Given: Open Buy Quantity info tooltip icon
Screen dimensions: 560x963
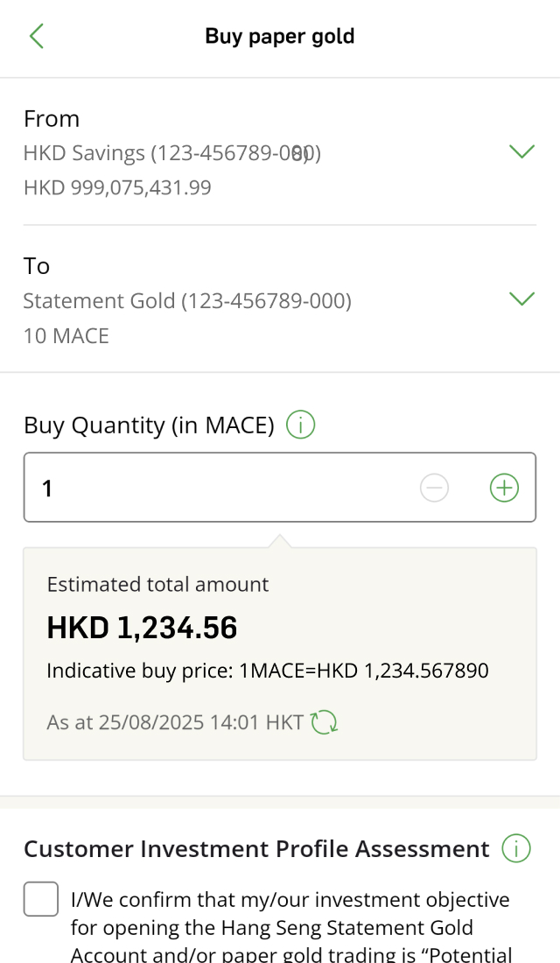Looking at the screenshot, I should tap(300, 426).
